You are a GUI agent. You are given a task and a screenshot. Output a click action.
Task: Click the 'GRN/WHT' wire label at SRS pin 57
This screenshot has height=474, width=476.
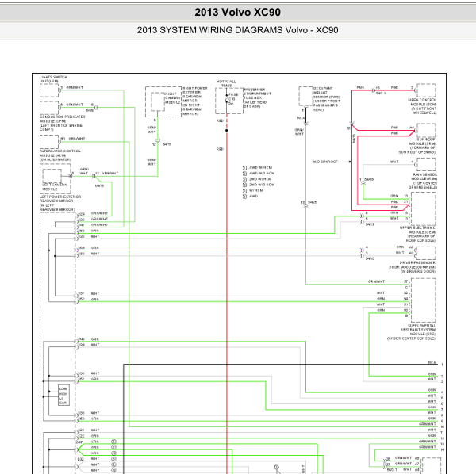(x=376, y=281)
